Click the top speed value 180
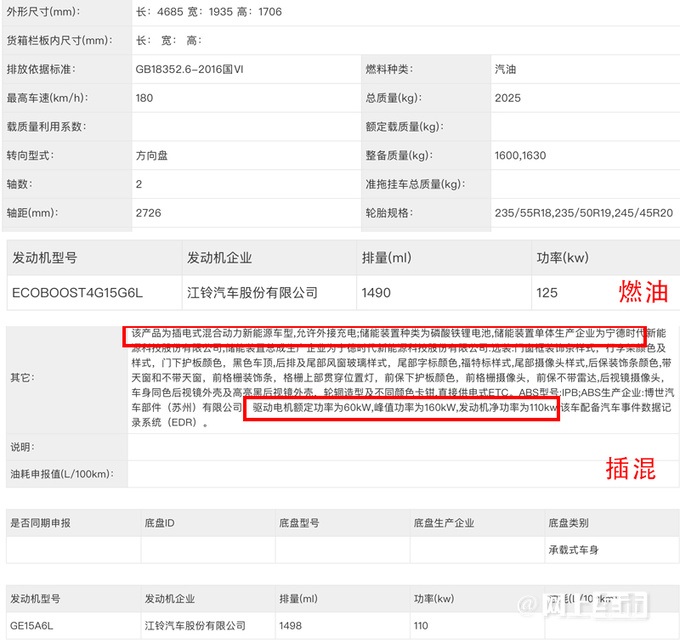 pyautogui.click(x=144, y=98)
